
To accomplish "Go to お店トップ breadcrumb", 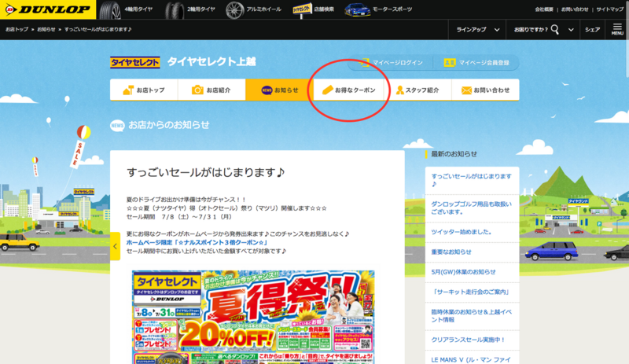I will (17, 29).
